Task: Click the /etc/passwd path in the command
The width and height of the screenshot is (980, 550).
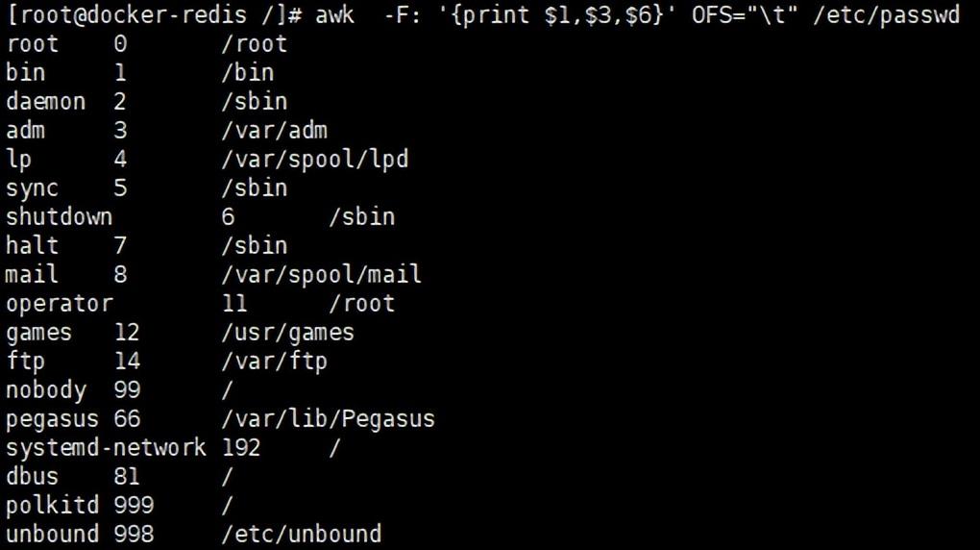Action: click(x=886, y=15)
